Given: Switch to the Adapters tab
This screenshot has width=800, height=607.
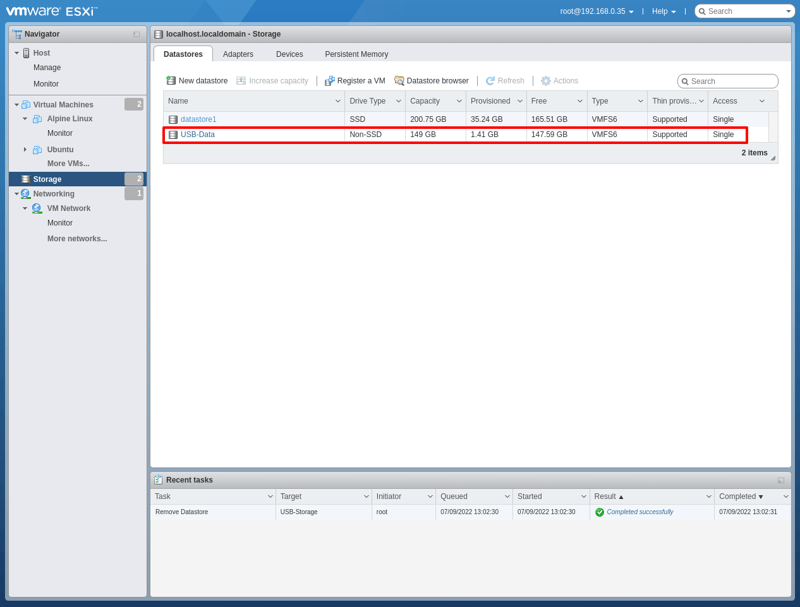Looking at the screenshot, I should (x=238, y=54).
